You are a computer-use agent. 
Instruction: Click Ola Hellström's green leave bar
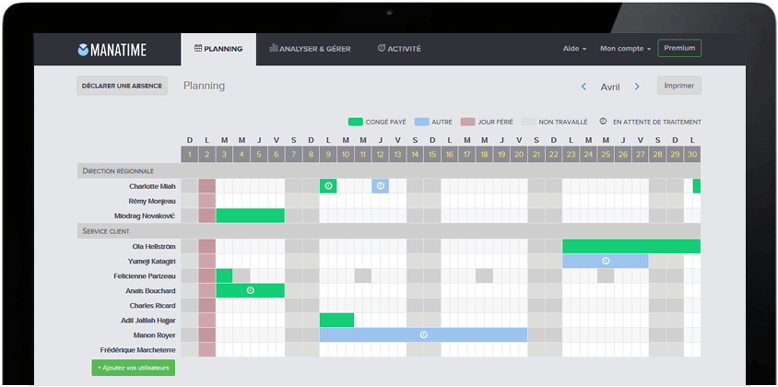pos(631,246)
